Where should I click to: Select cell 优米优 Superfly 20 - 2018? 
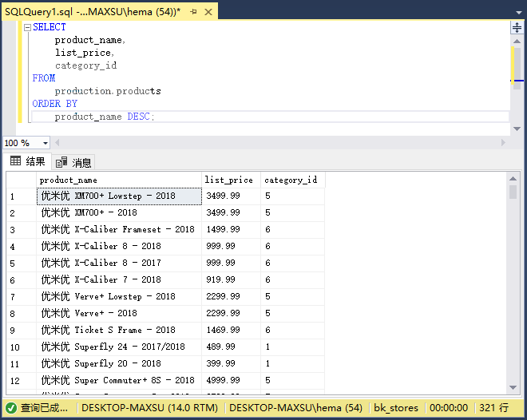119,364
